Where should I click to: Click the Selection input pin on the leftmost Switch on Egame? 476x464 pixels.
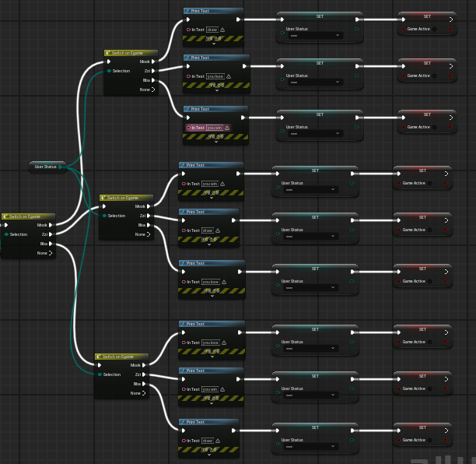tap(6, 234)
